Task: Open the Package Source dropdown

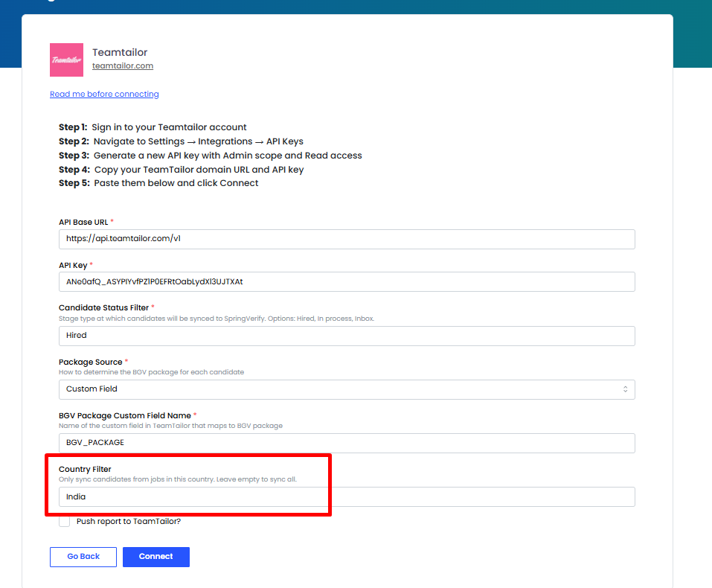Action: (x=347, y=389)
